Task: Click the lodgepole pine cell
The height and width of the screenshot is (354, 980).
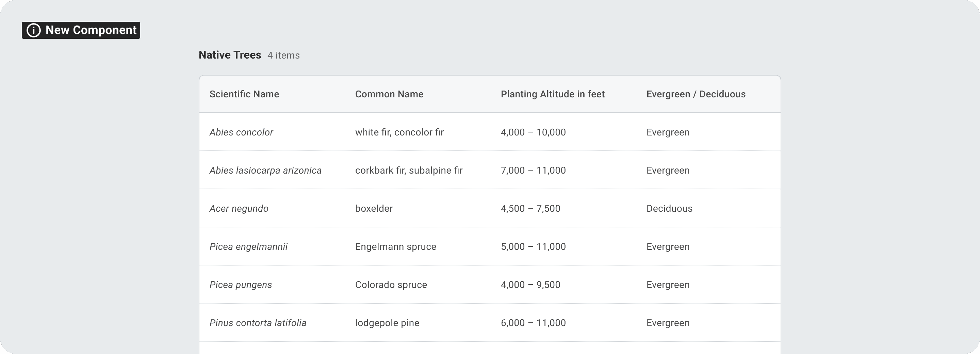Action: (x=387, y=323)
